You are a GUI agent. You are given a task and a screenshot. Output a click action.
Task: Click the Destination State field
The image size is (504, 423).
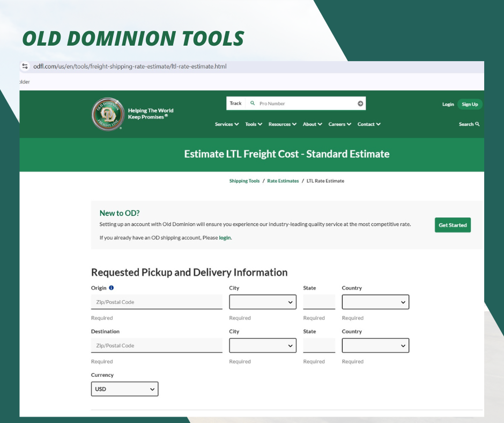(x=319, y=345)
